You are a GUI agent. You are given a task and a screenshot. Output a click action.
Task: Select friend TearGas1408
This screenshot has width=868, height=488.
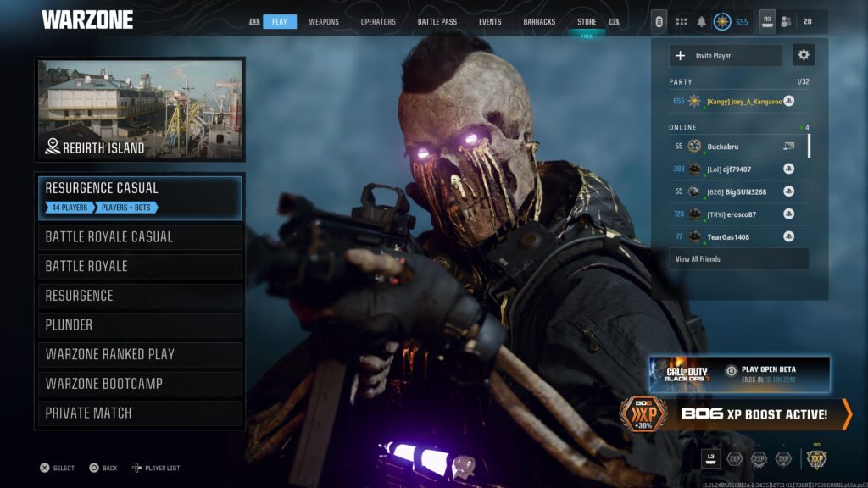(x=738, y=237)
